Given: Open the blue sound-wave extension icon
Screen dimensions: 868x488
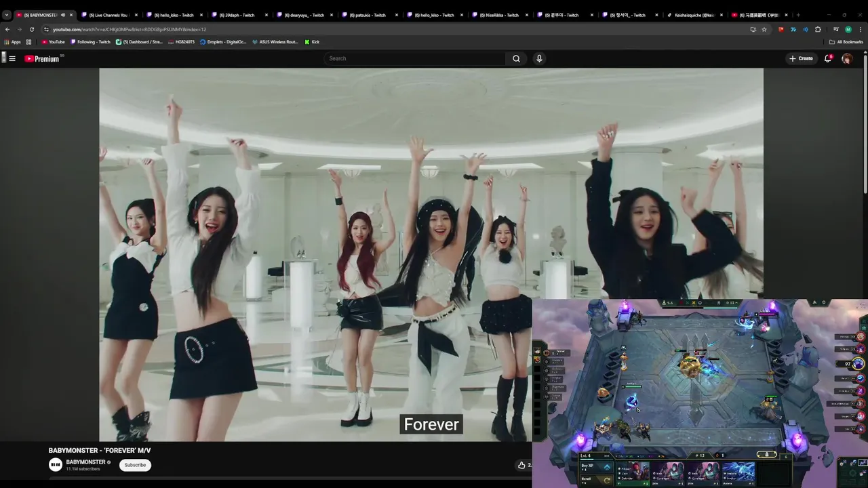Looking at the screenshot, I should click(x=806, y=29).
